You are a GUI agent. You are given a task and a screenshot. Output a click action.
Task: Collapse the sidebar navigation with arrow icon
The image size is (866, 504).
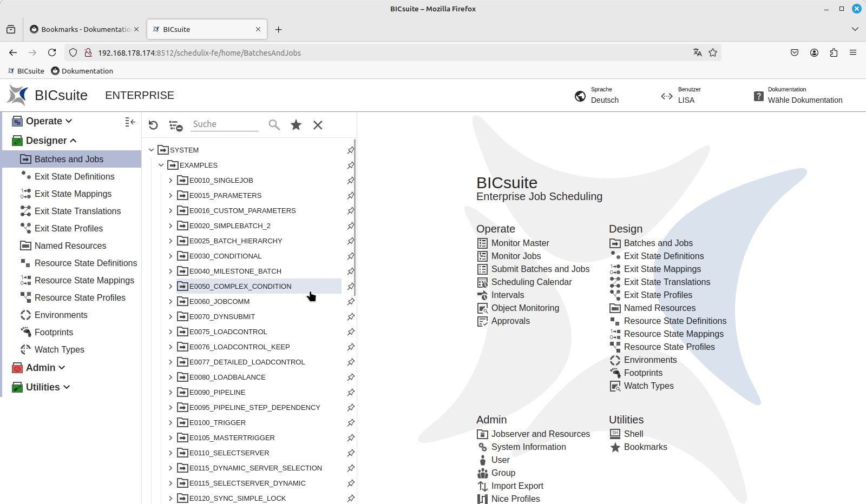click(130, 122)
